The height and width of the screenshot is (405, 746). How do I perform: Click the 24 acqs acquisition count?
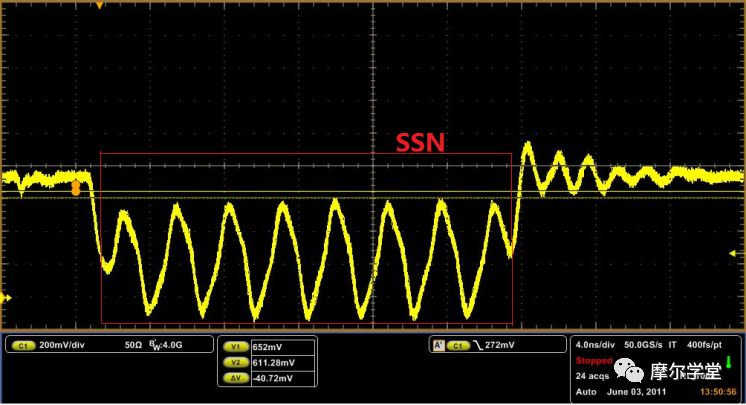coord(592,376)
